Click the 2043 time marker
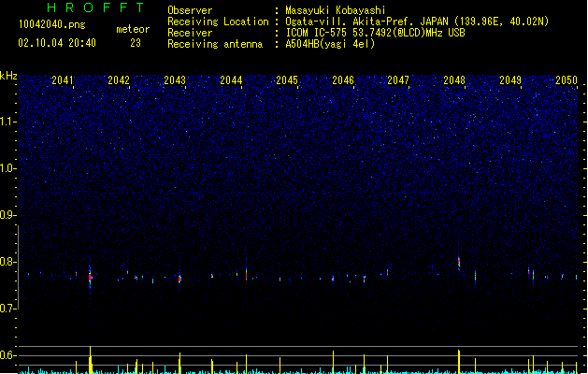This screenshot has height=374, width=588. (175, 80)
